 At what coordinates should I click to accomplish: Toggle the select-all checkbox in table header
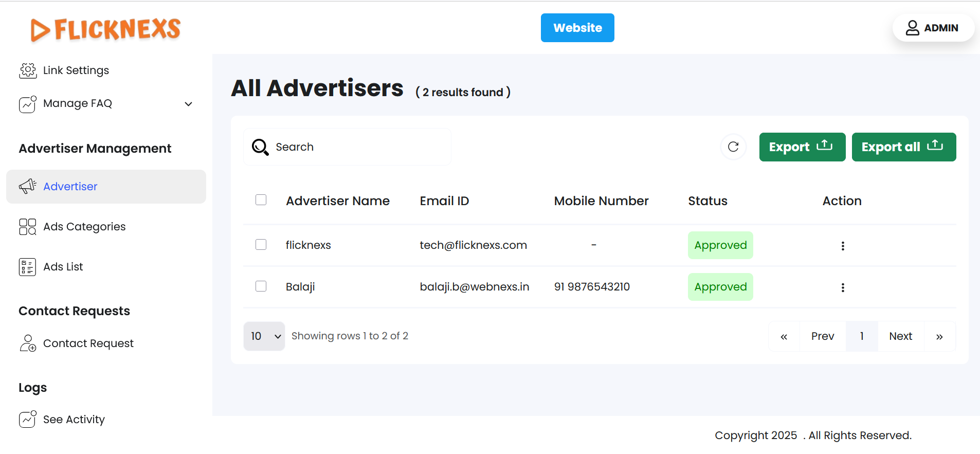261,200
